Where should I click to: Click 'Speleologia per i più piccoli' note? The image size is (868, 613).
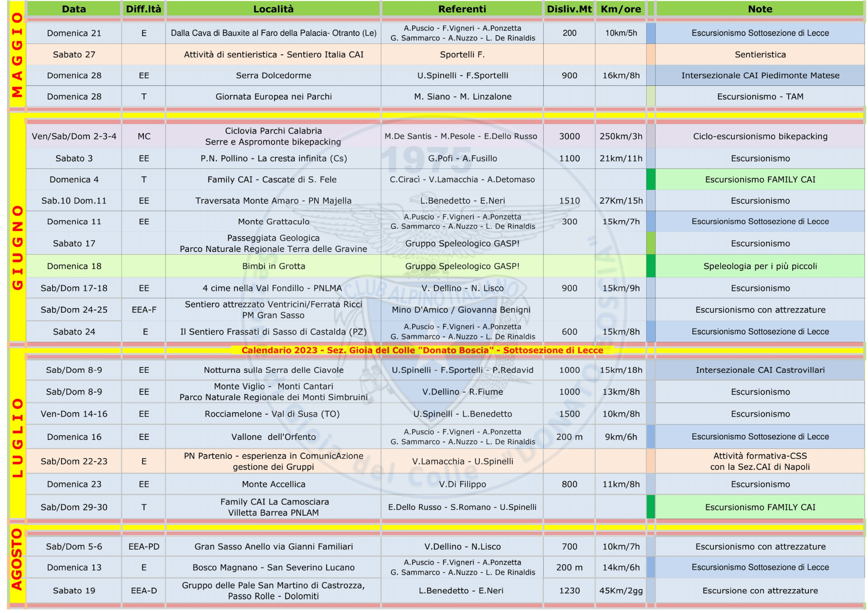pyautogui.click(x=760, y=266)
